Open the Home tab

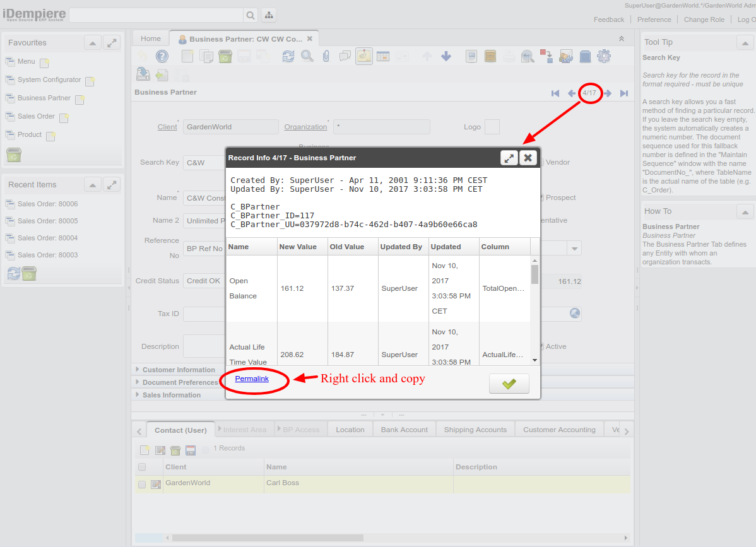point(151,38)
